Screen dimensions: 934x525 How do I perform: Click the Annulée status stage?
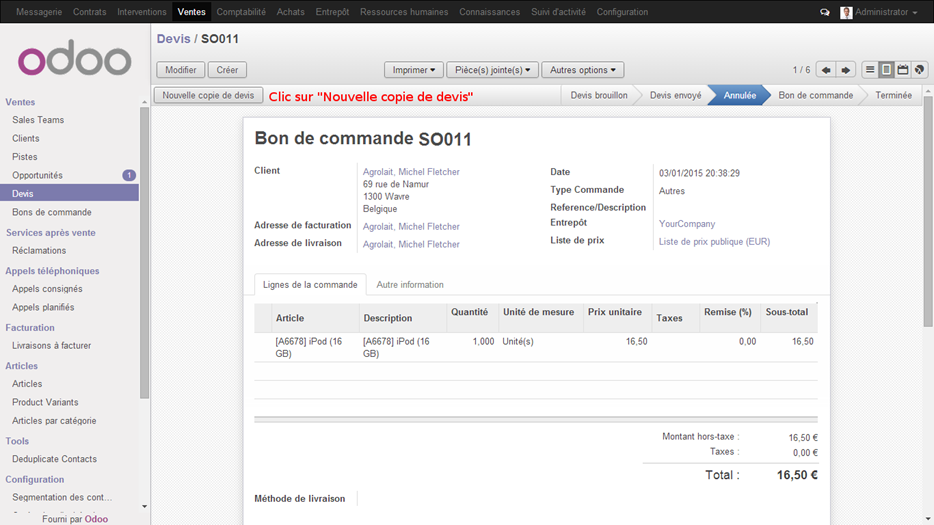[x=739, y=95]
